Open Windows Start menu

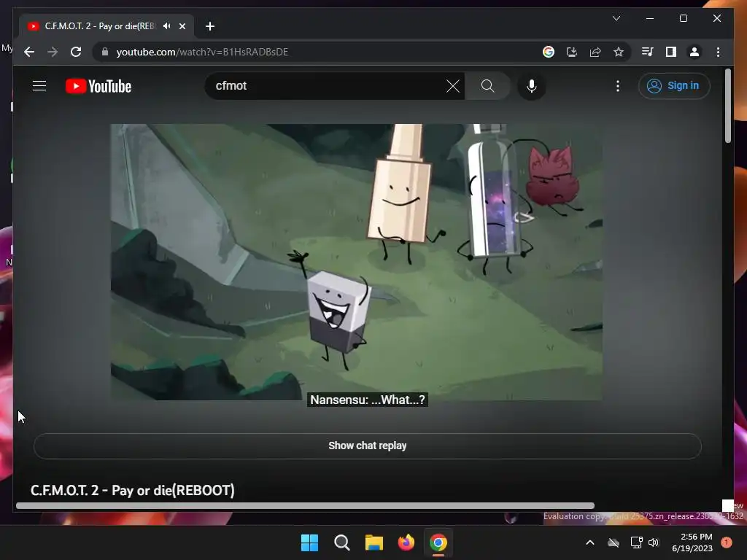click(x=309, y=542)
